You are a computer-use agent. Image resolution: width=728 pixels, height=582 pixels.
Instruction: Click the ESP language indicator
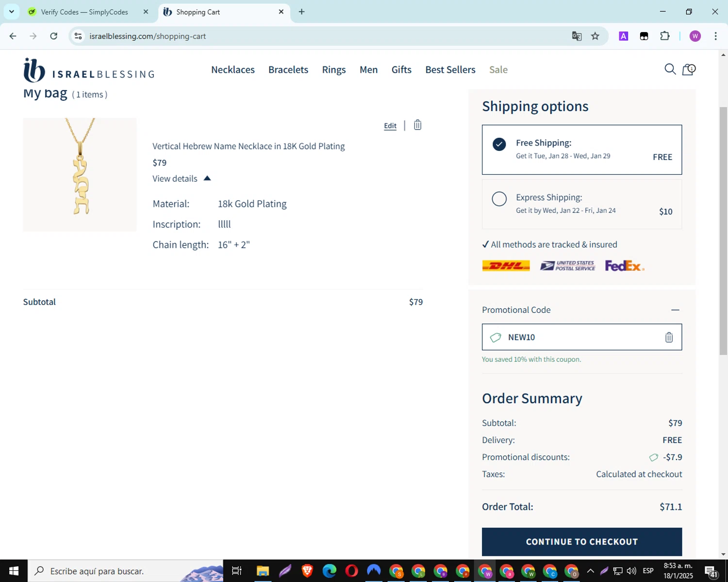pyautogui.click(x=648, y=571)
